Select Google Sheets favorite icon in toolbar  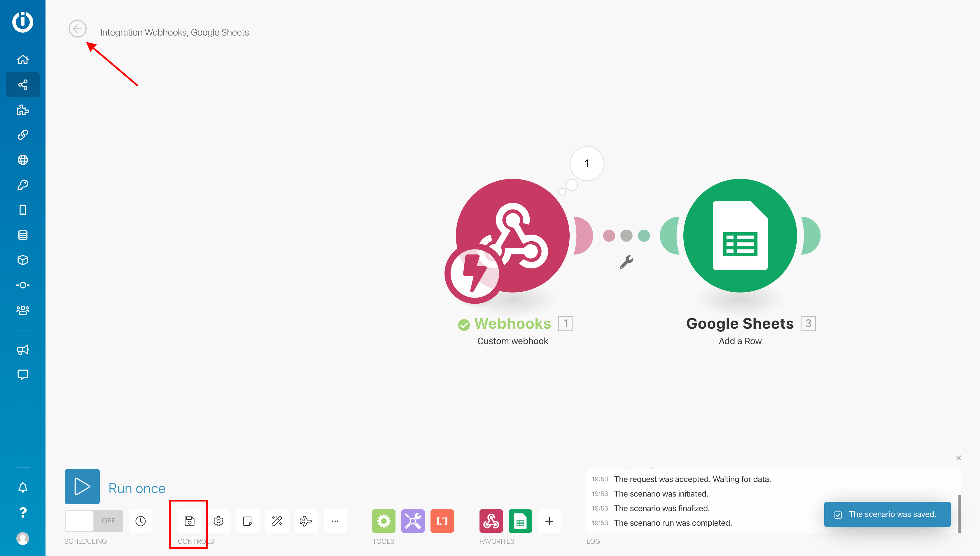520,521
